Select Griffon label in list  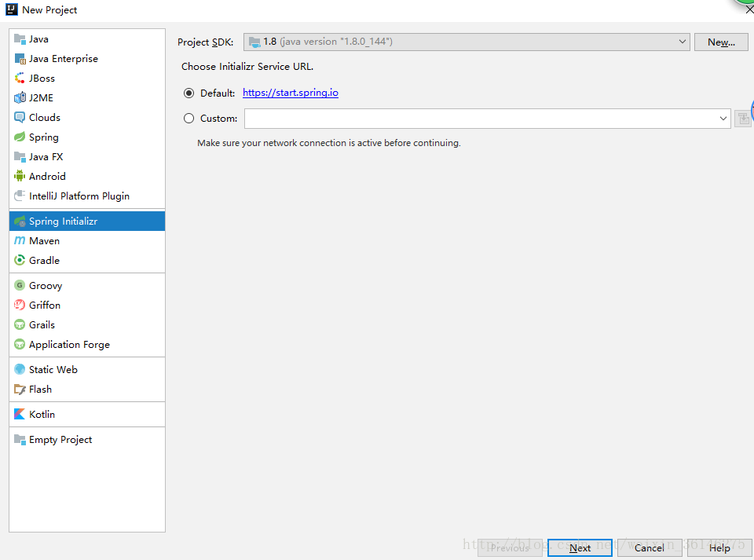coord(45,306)
